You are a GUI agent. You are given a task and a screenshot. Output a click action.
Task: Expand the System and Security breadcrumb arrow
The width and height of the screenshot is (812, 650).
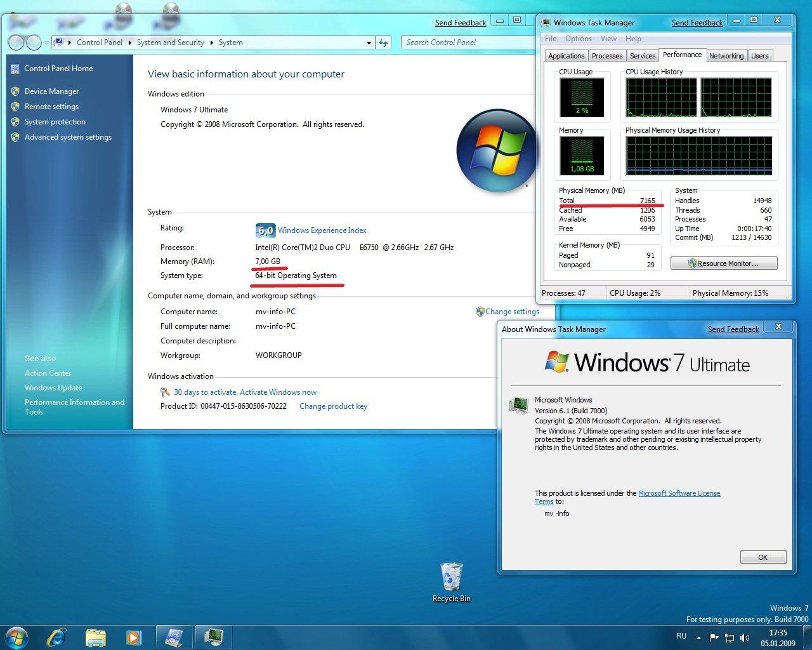[211, 43]
